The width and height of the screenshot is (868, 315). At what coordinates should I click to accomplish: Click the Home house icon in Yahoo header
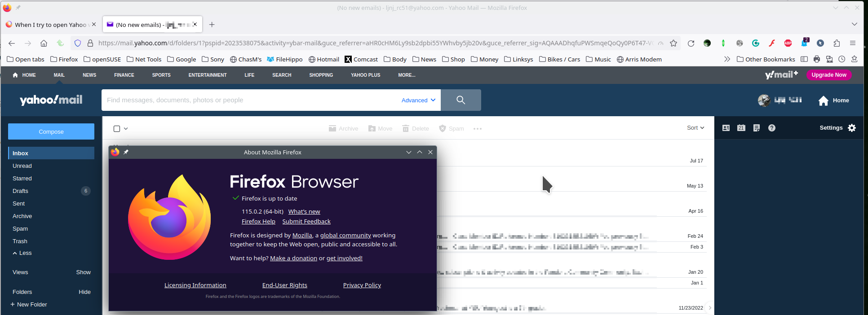824,101
